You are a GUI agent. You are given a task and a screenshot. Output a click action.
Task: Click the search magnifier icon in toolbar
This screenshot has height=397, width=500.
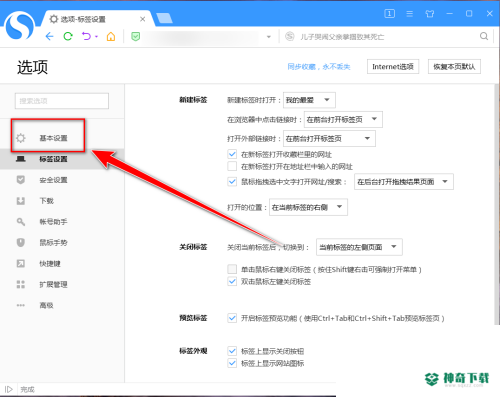point(484,36)
